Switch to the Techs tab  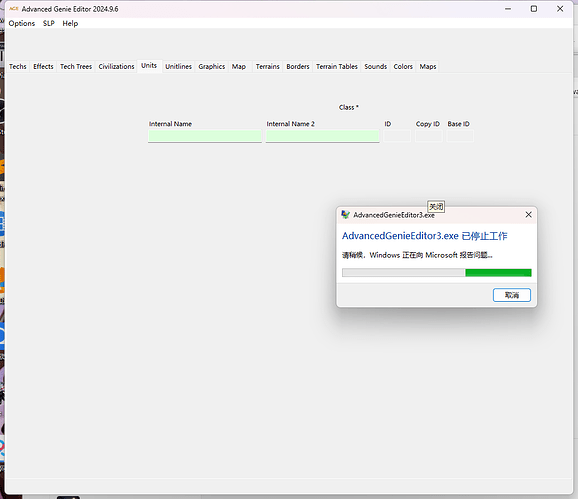tap(18, 67)
